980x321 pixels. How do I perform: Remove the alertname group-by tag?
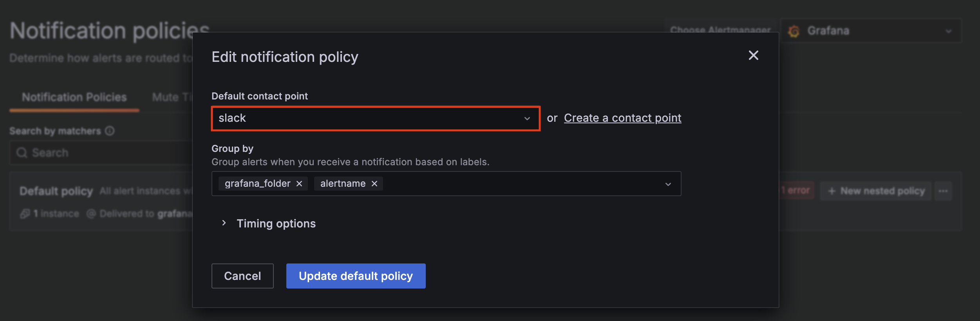tap(374, 184)
